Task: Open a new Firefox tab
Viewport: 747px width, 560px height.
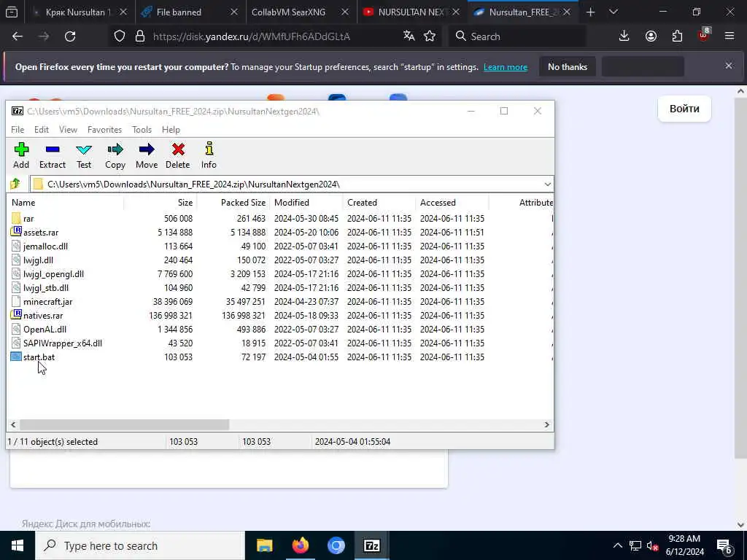Action: pos(590,12)
